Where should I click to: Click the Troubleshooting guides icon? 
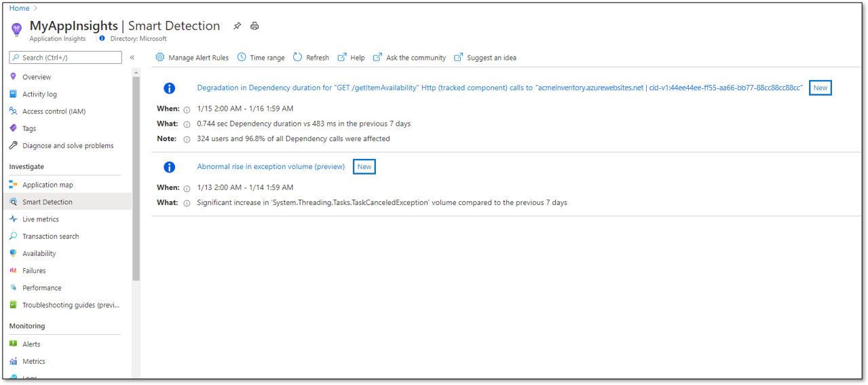[13, 305]
